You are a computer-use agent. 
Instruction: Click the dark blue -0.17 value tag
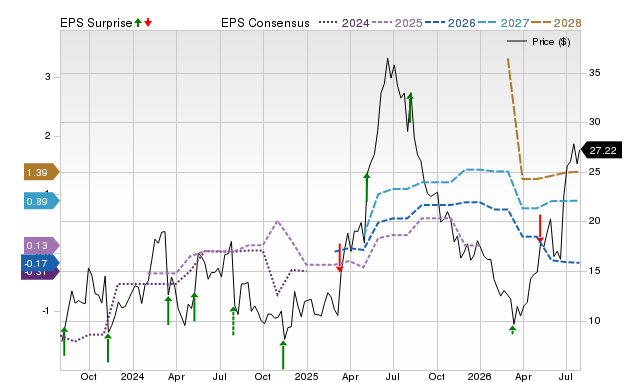[x=40, y=264]
